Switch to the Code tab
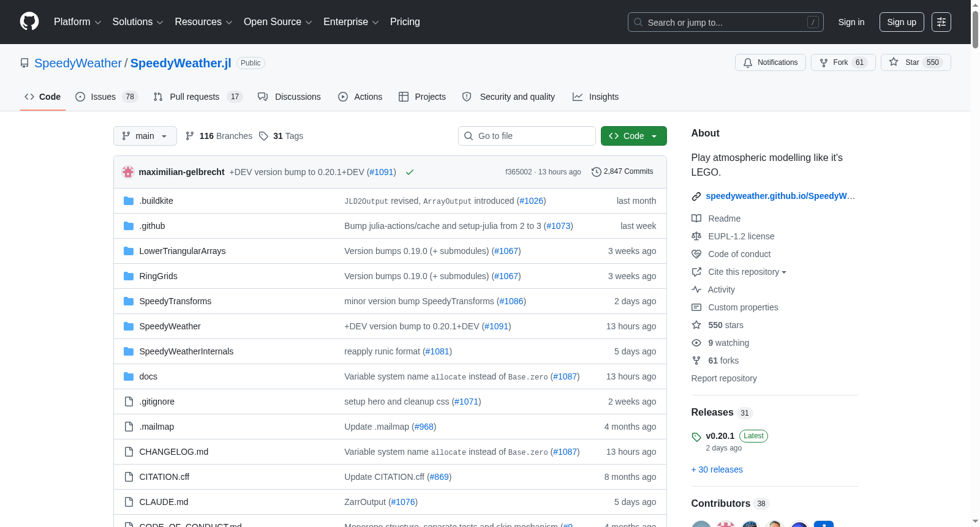The width and height of the screenshot is (980, 527). click(43, 97)
